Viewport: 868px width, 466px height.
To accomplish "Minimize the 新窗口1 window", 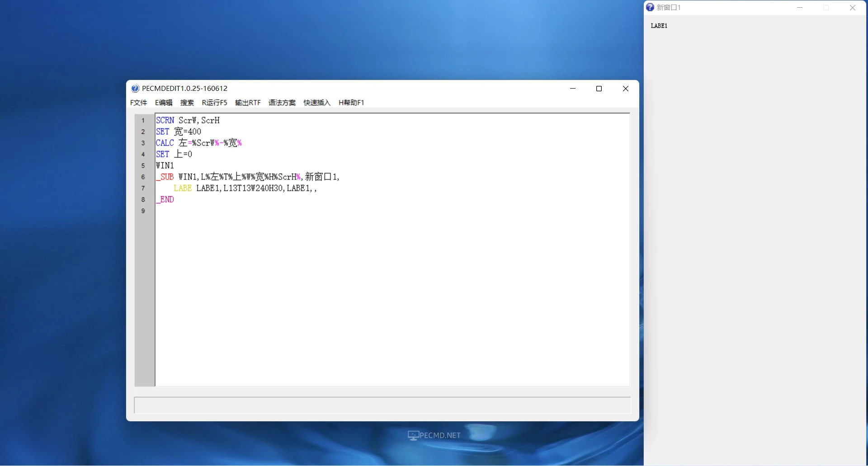I will 800,8.
